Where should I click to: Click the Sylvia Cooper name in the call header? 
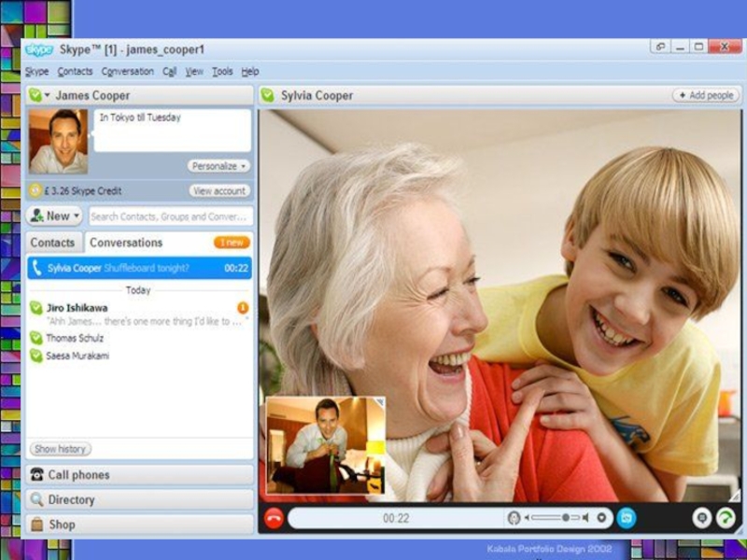tap(317, 96)
